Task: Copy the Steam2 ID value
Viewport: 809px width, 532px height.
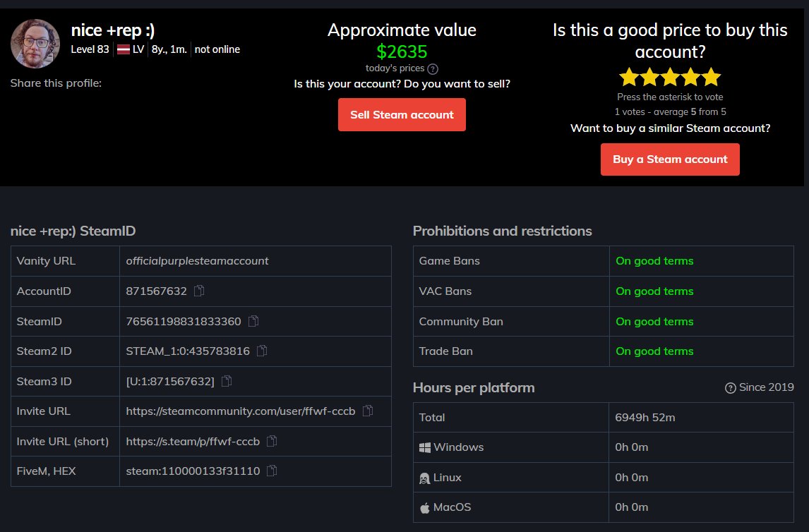Action: click(x=262, y=351)
